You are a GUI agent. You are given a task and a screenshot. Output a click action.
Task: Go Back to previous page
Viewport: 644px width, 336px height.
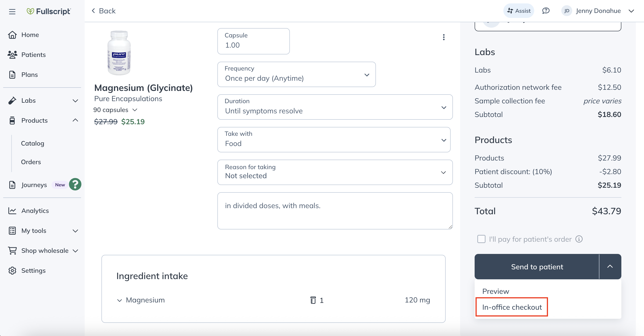[103, 11]
